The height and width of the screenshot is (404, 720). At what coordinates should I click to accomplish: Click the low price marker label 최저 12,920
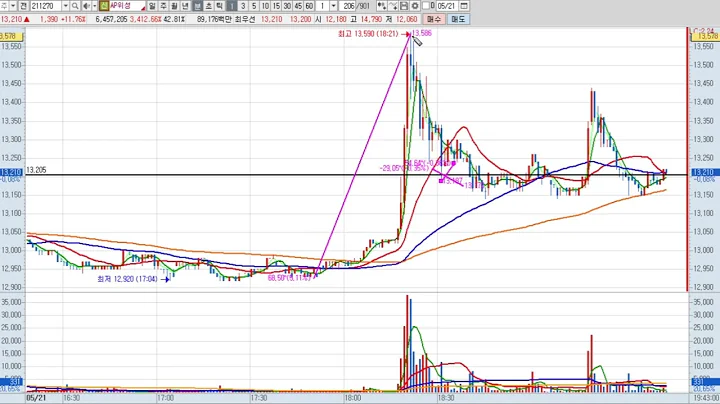pos(127,279)
